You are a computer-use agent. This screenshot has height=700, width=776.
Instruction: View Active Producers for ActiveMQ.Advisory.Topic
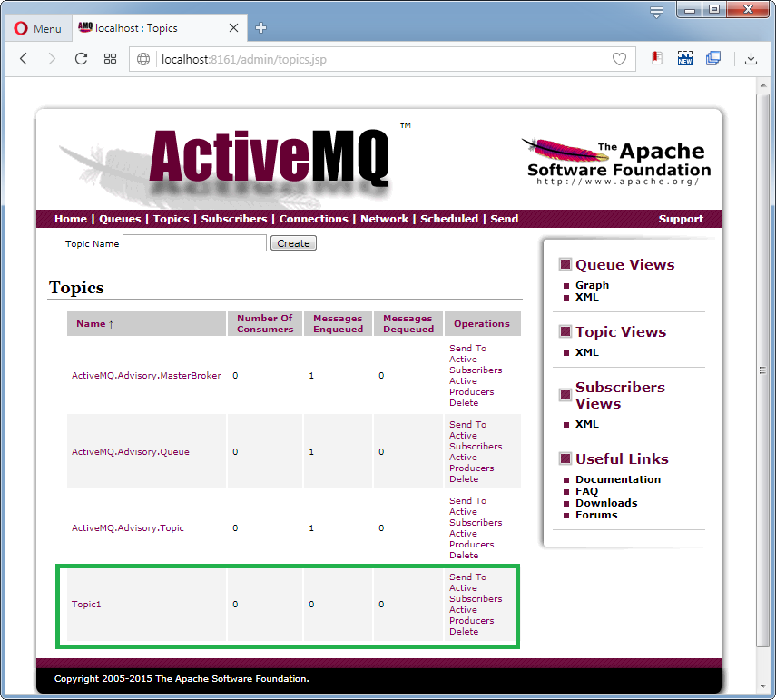472,539
